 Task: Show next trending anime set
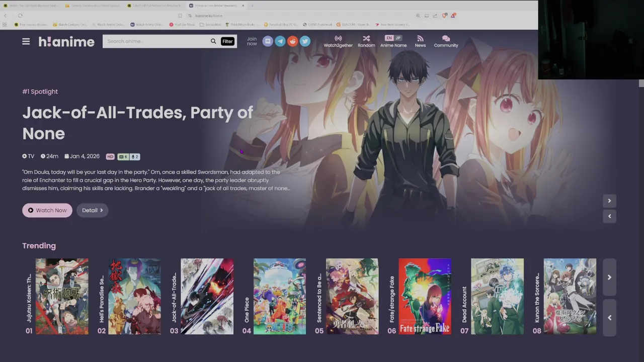(609, 277)
